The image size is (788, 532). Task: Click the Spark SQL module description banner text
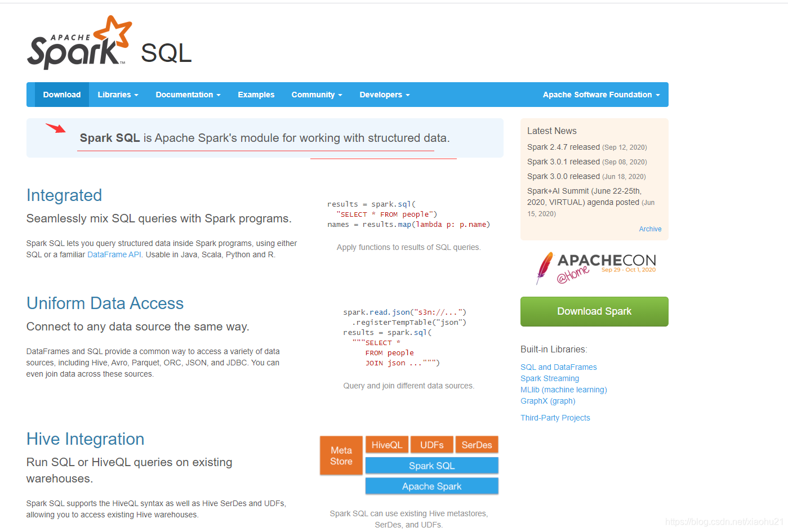(265, 138)
